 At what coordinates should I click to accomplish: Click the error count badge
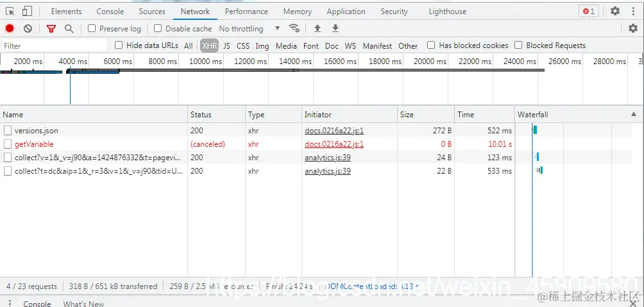click(589, 12)
